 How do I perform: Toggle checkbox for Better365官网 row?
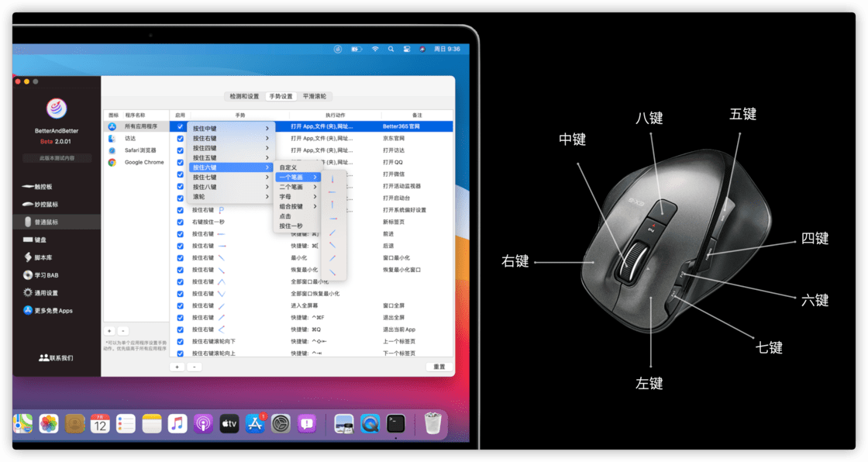[x=180, y=127]
